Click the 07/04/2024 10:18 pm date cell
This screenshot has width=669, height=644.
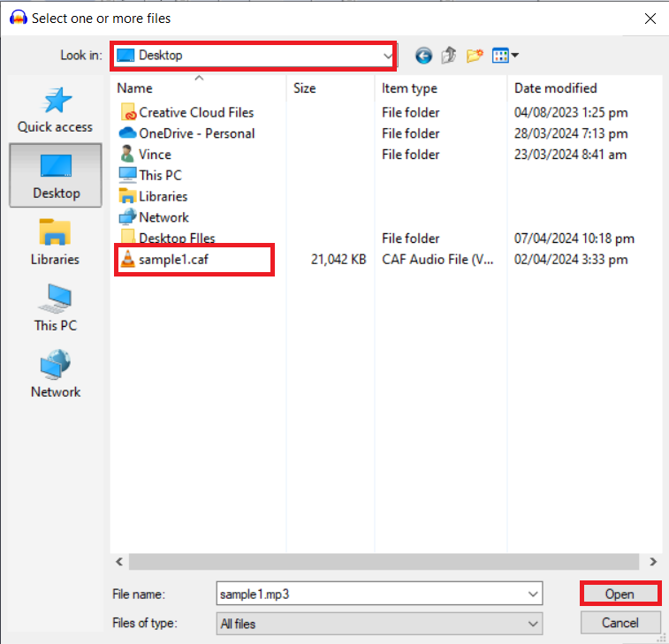point(574,238)
